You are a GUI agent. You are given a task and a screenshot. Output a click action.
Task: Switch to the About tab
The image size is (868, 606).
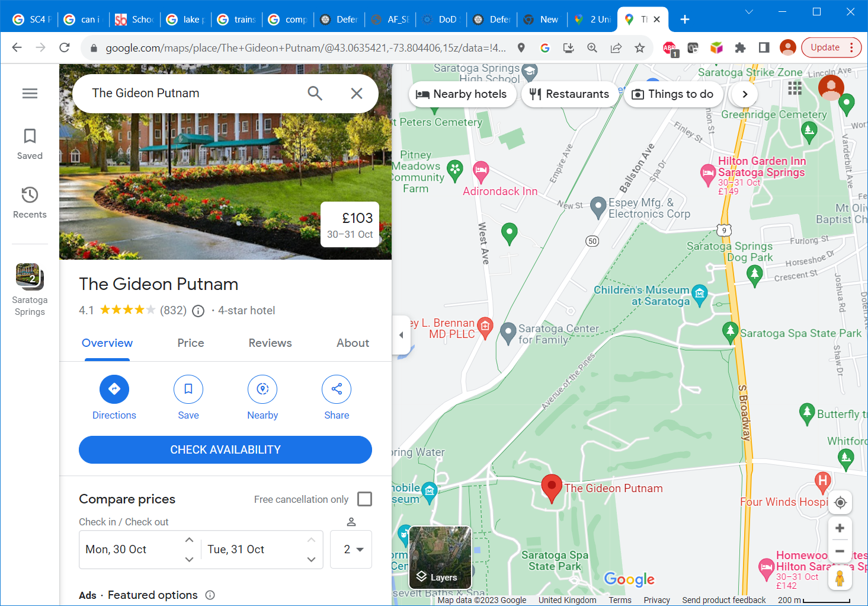click(353, 343)
